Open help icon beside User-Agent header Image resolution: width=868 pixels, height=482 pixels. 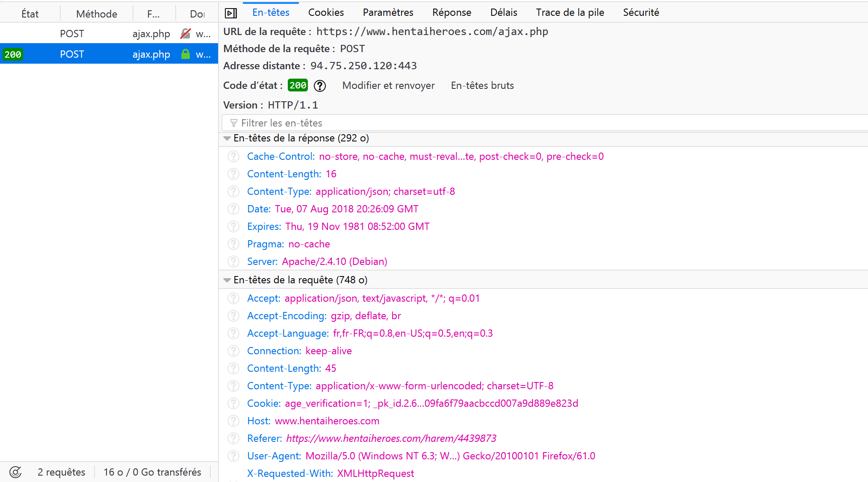(233, 456)
